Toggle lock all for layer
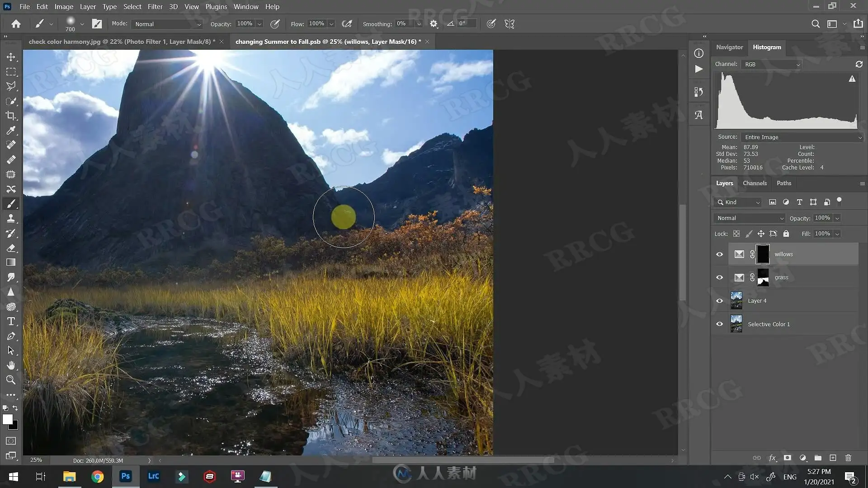 coord(786,234)
